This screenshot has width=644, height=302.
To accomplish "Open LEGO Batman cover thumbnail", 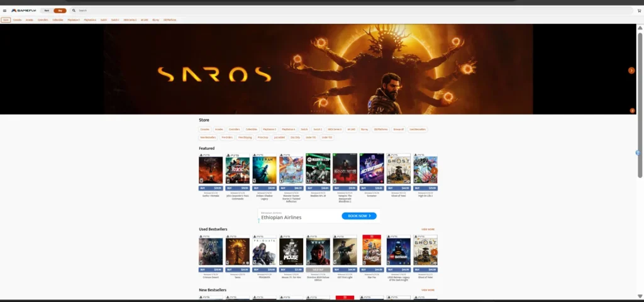I will (398, 250).
